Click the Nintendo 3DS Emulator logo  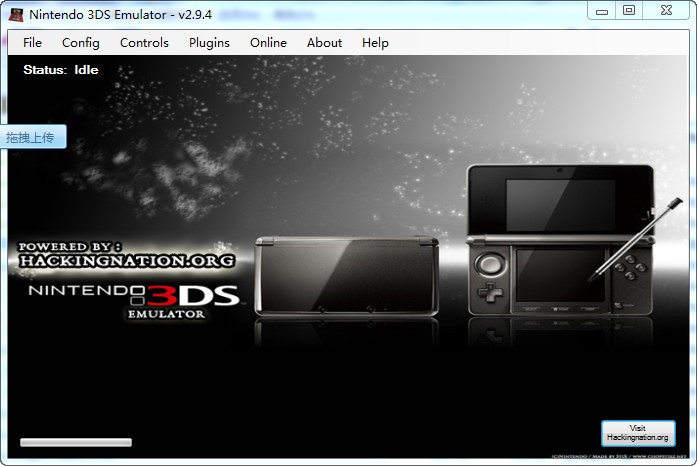point(133,298)
